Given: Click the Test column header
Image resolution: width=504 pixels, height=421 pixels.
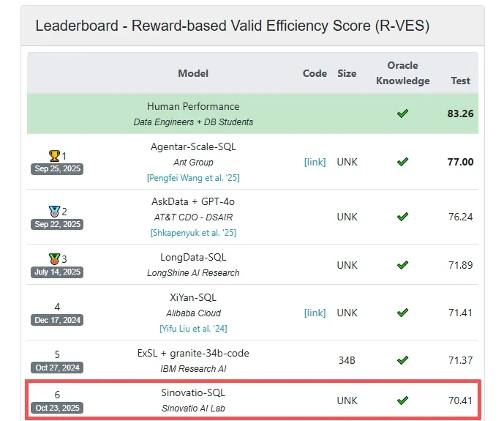Looking at the screenshot, I should coord(460,81).
